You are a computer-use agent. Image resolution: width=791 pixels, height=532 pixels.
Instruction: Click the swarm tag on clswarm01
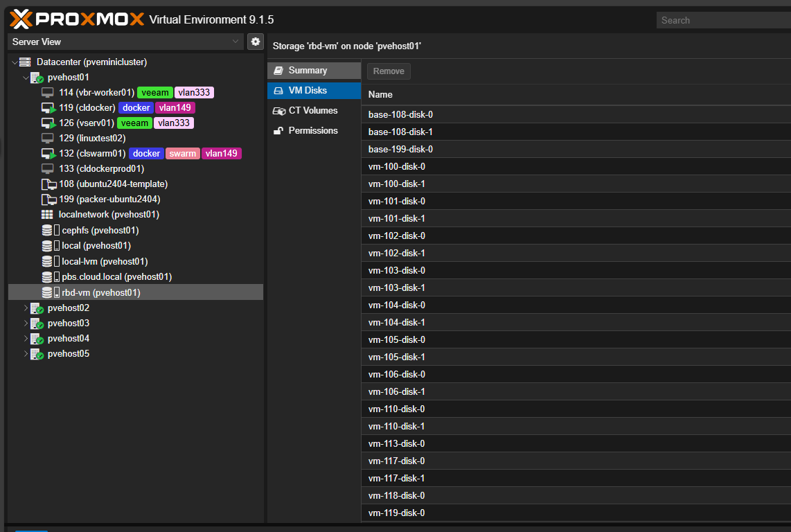183,154
